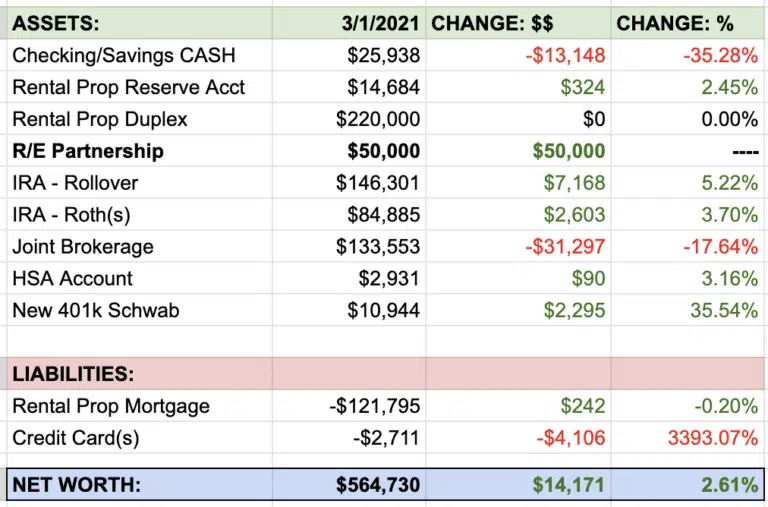Select the $25,938 cash balance cell
768x507 pixels.
click(x=384, y=55)
